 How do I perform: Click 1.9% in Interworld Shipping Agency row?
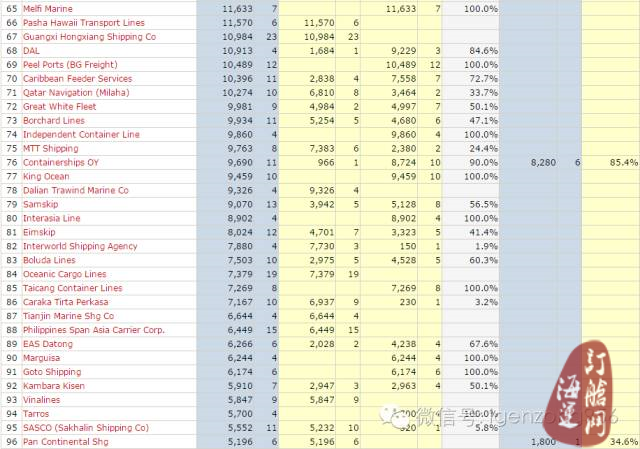pyautogui.click(x=487, y=246)
